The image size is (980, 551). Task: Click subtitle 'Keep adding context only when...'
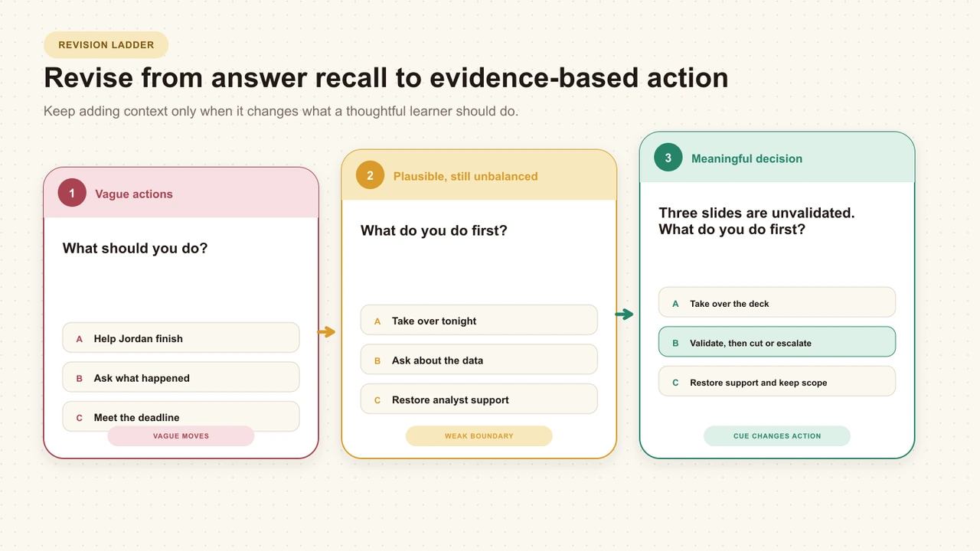281,111
